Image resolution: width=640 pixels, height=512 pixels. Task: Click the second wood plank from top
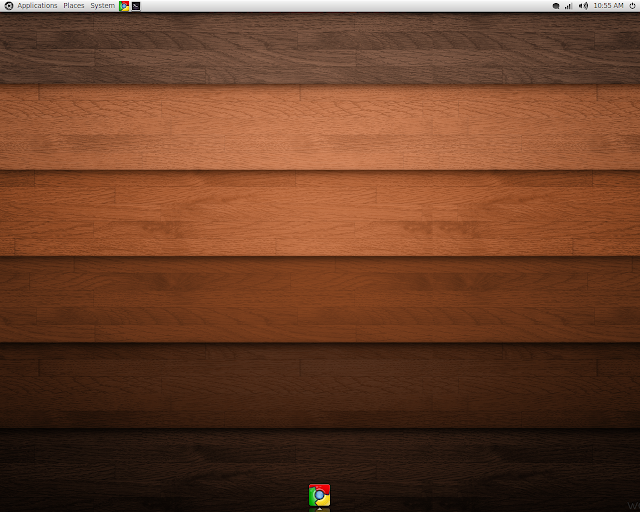point(320,127)
